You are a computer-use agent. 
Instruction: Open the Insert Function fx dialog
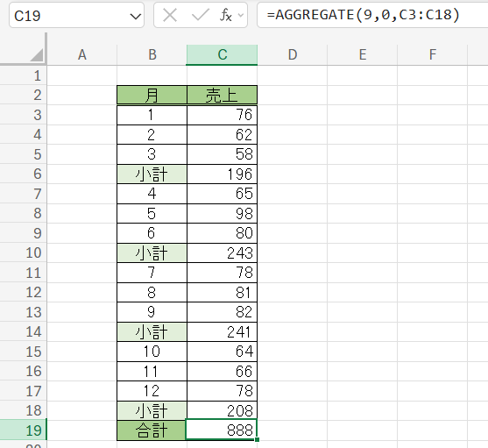pos(226,15)
